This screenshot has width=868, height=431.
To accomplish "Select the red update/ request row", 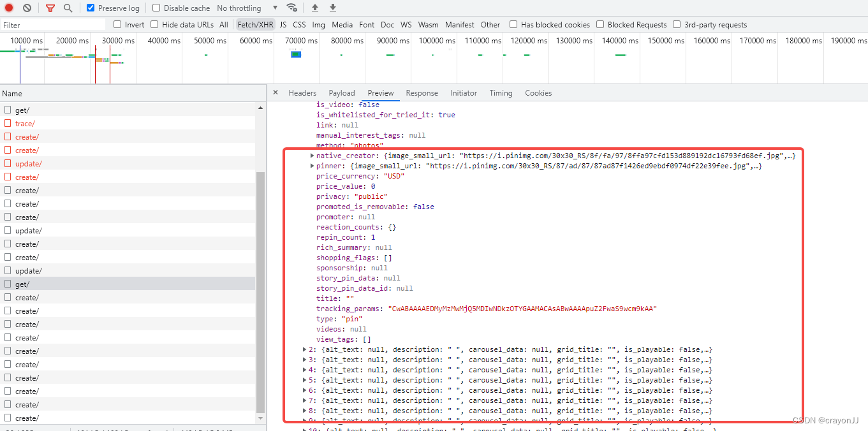I will pos(128,164).
